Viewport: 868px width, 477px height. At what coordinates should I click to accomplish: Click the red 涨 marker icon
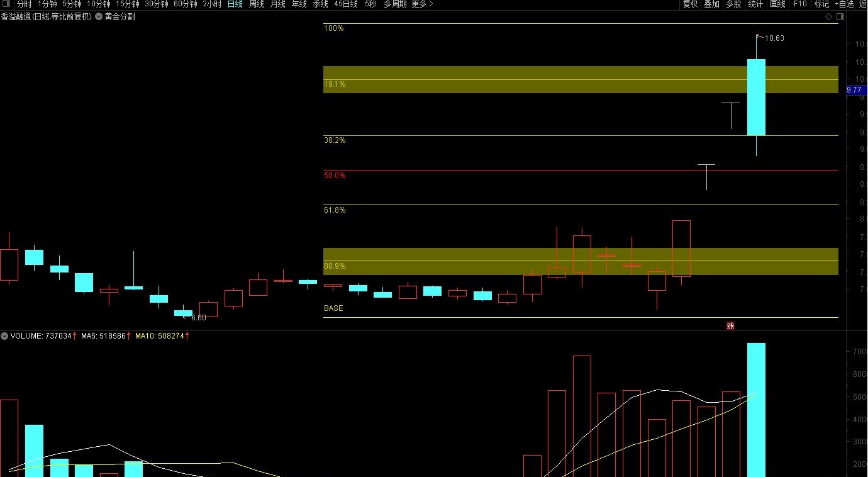pos(730,326)
